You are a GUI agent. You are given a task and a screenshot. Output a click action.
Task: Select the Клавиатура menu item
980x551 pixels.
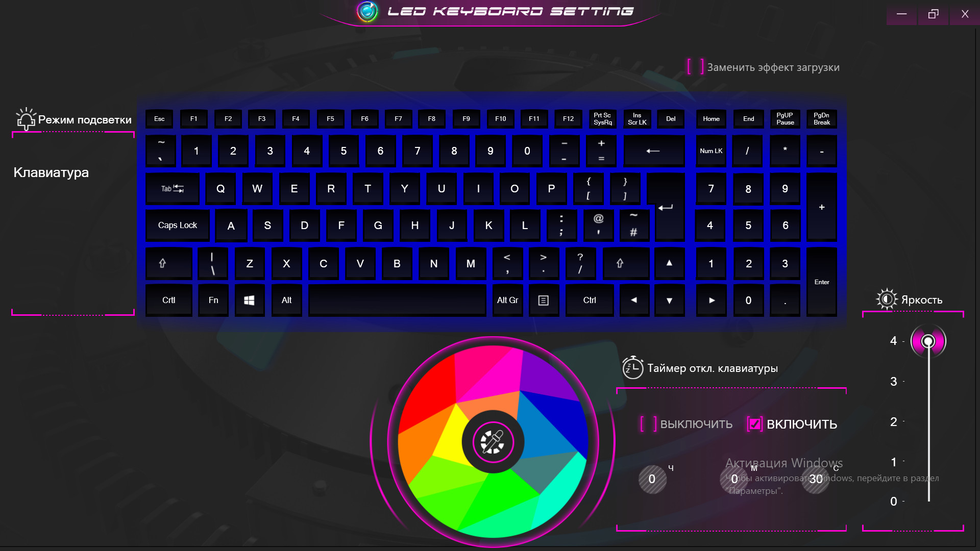tap(51, 172)
